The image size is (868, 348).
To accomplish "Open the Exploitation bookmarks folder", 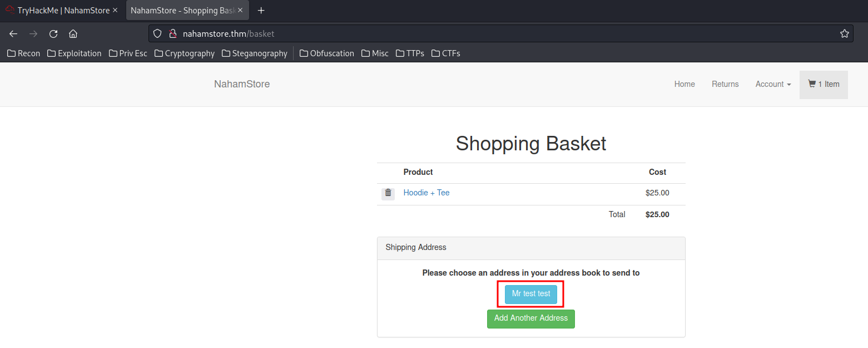I will click(75, 53).
